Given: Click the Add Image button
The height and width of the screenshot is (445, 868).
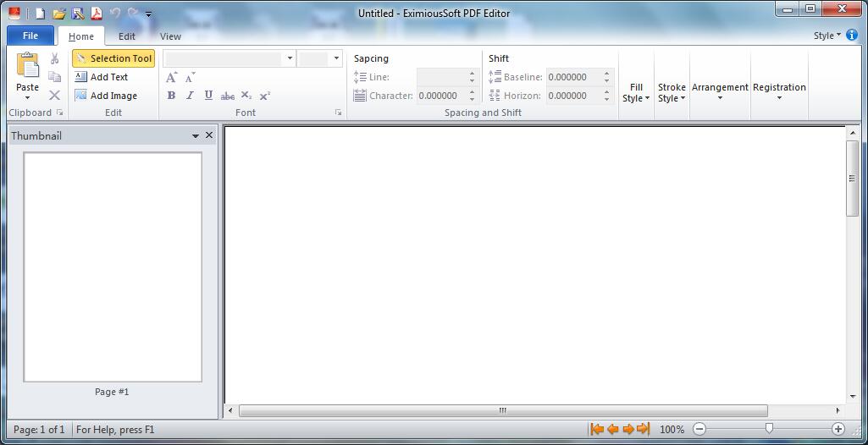Looking at the screenshot, I should [x=106, y=96].
